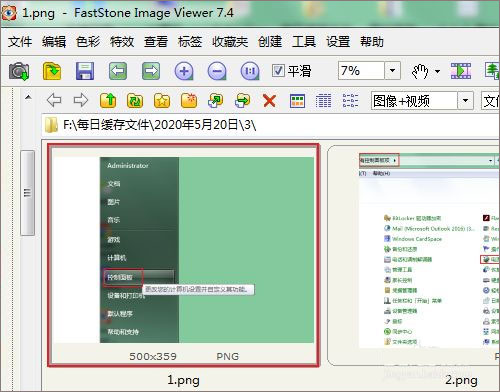Delete selected file with red X

click(269, 100)
